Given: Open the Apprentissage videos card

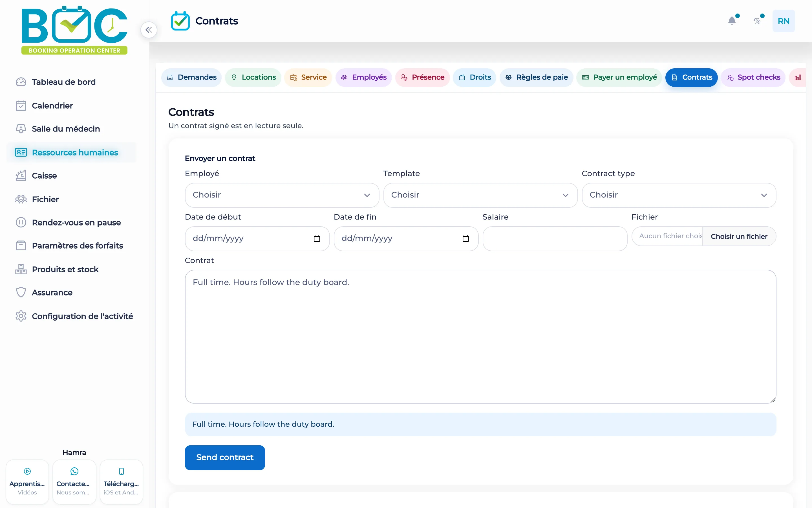Looking at the screenshot, I should tap(27, 482).
